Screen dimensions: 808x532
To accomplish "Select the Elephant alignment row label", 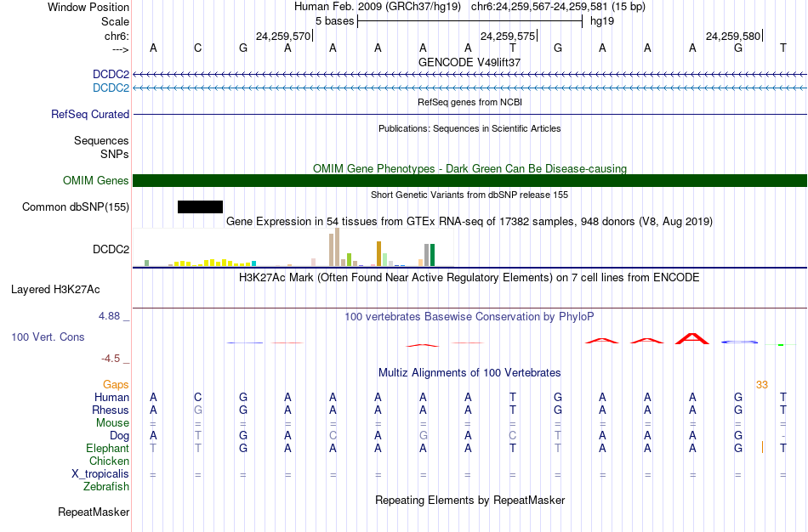I will (107, 448).
